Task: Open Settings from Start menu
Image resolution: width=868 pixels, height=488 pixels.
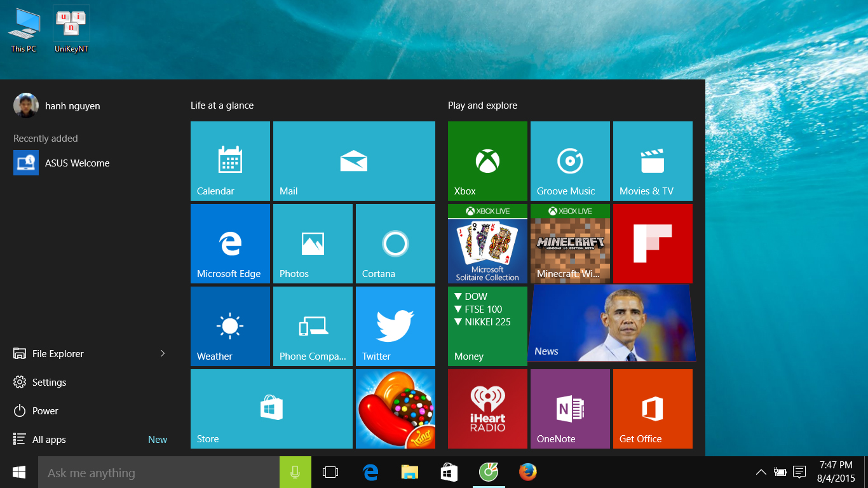Action: pyautogui.click(x=49, y=382)
